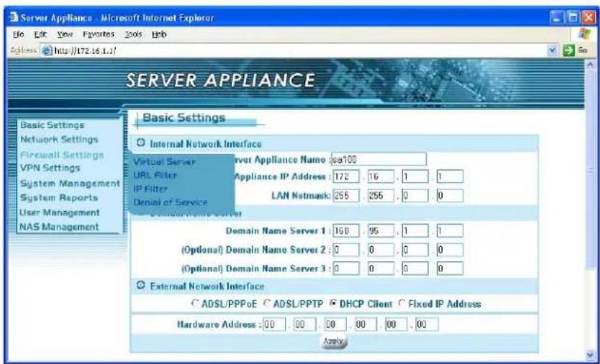This screenshot has height=364, width=600.
Task: Click first Hardware Address byte field
Action: click(x=274, y=324)
